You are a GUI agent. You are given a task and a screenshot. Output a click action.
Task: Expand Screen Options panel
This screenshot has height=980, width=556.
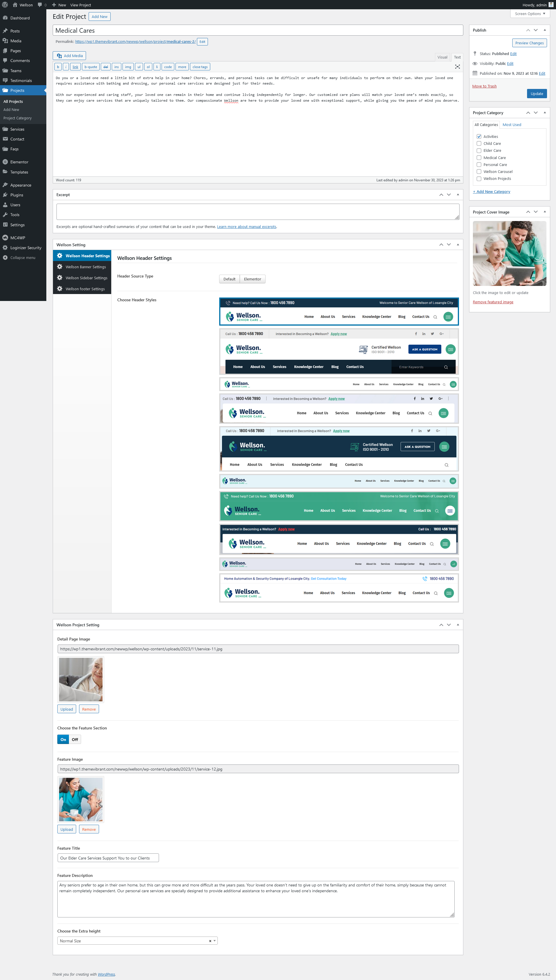coord(530,14)
